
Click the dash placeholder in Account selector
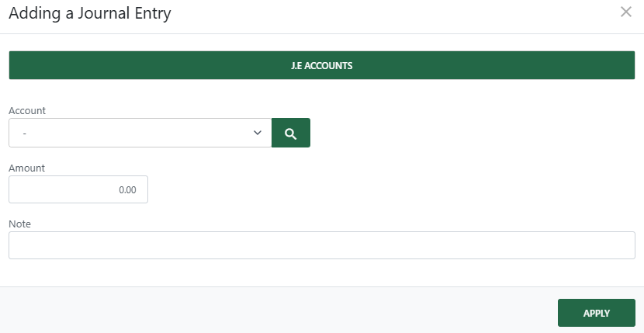(26, 134)
